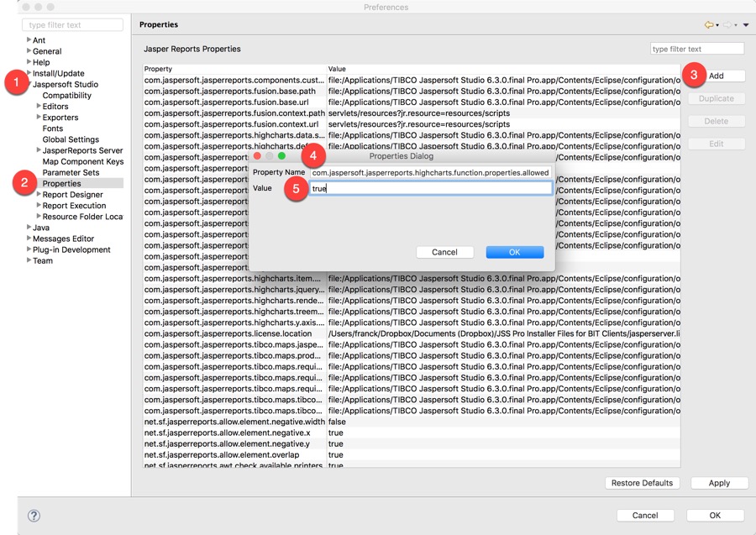The height and width of the screenshot is (535, 756).
Task: Select Fonts preference page
Action: [x=53, y=129]
